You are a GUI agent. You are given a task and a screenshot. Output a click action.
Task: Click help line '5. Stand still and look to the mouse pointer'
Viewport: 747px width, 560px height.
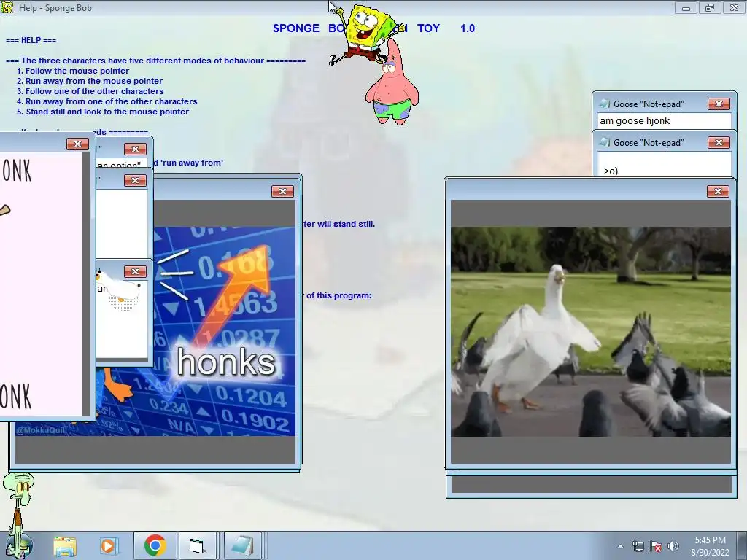coord(103,112)
